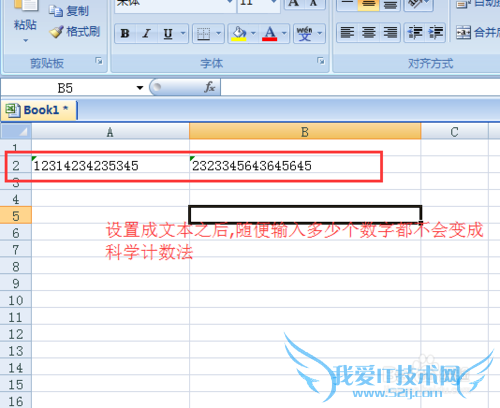This screenshot has width=500, height=408.
Task: Open underline style dropdown arrow
Action: (183, 33)
